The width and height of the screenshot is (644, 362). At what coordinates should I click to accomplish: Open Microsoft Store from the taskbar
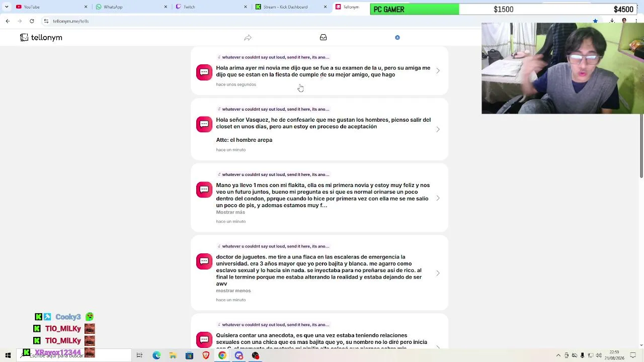coord(189,355)
